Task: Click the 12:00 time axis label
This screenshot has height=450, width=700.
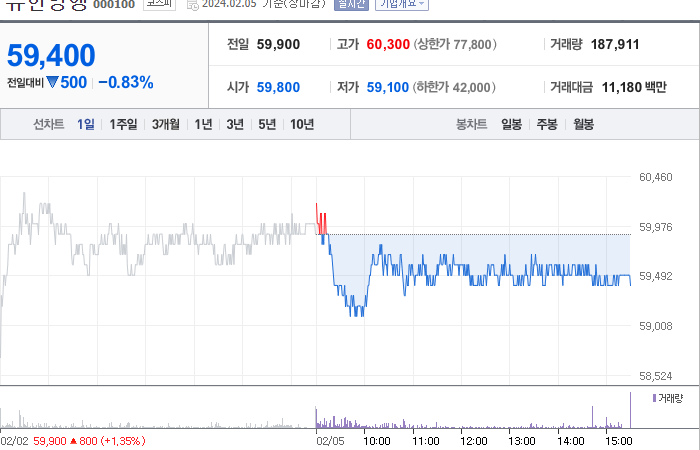Action: click(474, 441)
